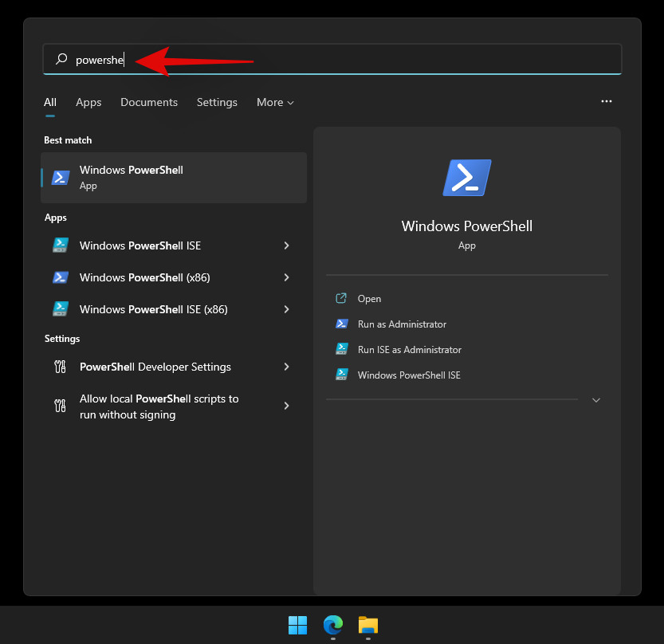The width and height of the screenshot is (664, 644).
Task: Expand more actions with the down chevron
Action: coord(596,400)
